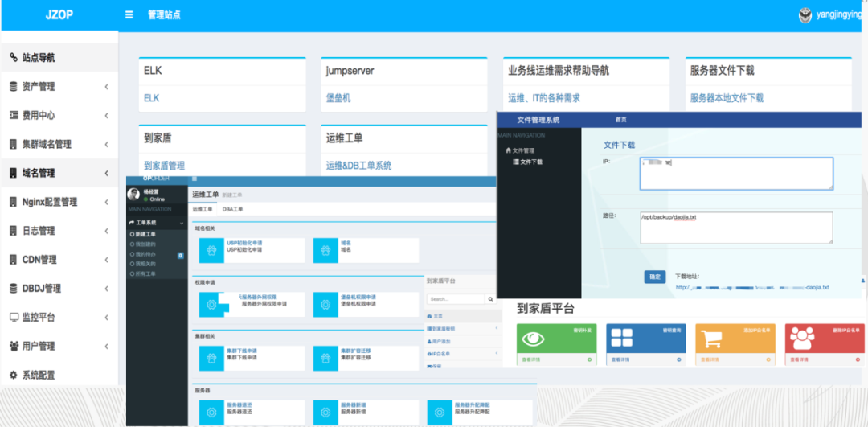The width and height of the screenshot is (868, 427).
Task: Open the daojia.txt download URL
Action: [x=752, y=287]
